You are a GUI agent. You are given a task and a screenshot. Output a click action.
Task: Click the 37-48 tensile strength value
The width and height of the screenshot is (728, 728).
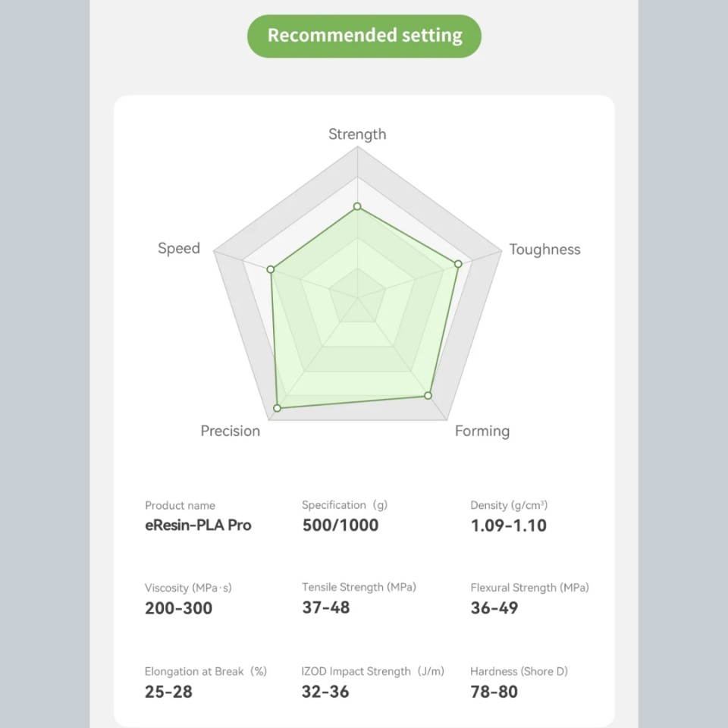[326, 607]
